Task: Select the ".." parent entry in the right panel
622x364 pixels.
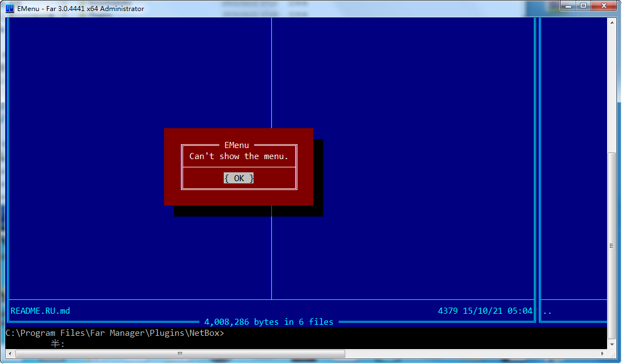Action: (547, 310)
